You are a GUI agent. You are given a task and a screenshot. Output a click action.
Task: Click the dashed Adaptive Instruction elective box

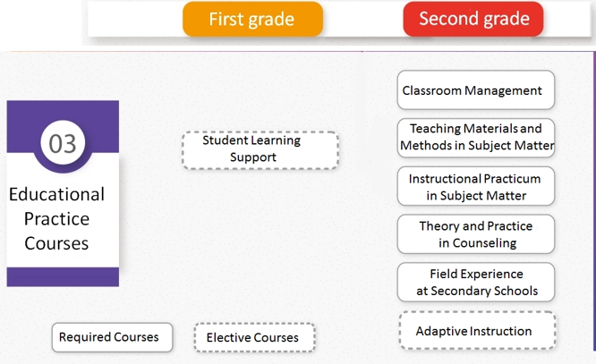coord(475,331)
